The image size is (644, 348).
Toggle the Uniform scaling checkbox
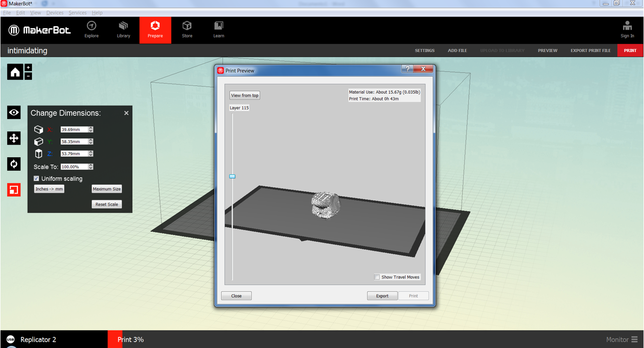(36, 179)
